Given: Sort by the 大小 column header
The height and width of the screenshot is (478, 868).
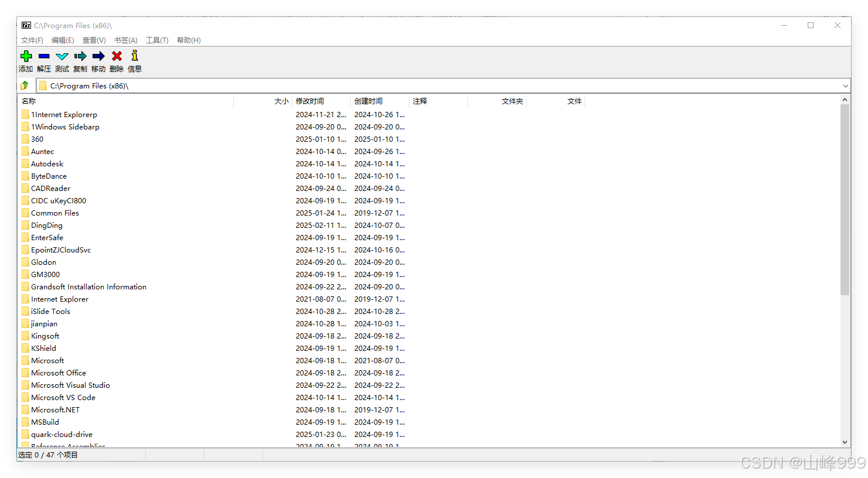Looking at the screenshot, I should coord(263,101).
